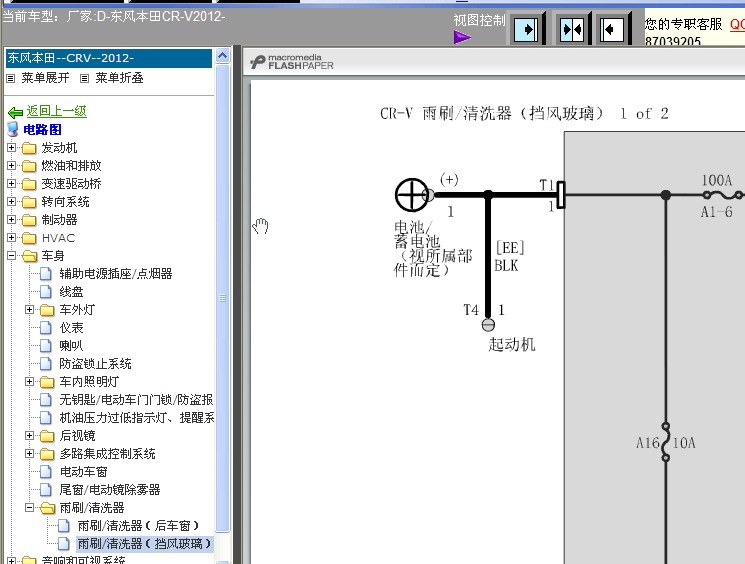Expand the 后视镜 tree node
The height and width of the screenshot is (564, 745).
click(29, 435)
